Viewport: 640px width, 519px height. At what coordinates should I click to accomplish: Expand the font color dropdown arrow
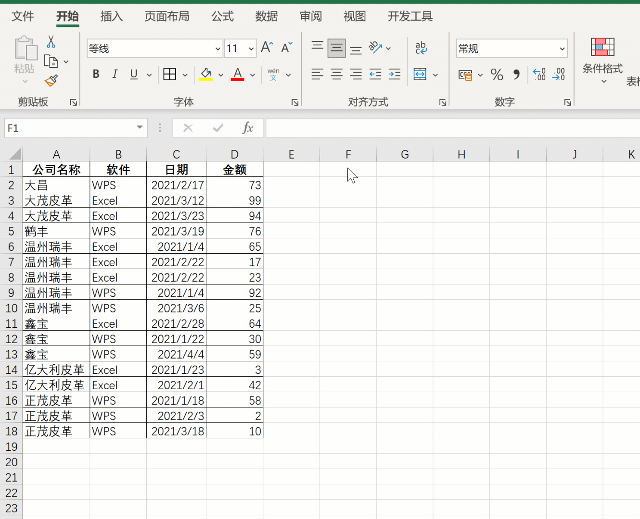point(252,75)
